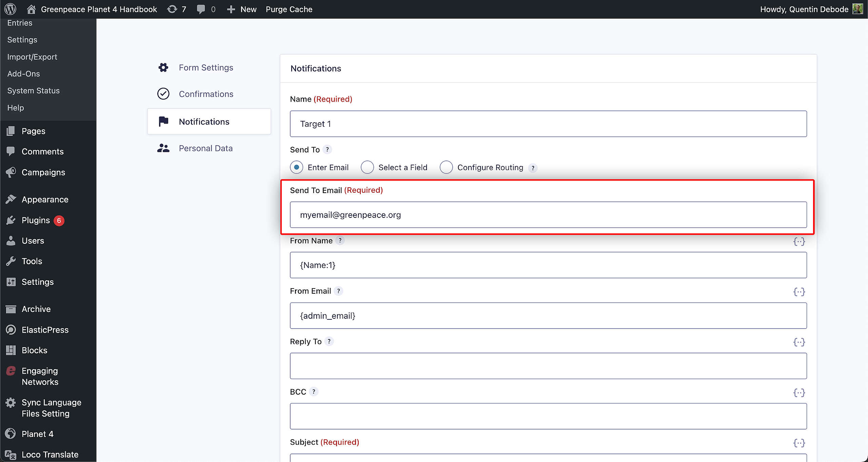
Task: Open merge tags for BCC
Action: [799, 393]
